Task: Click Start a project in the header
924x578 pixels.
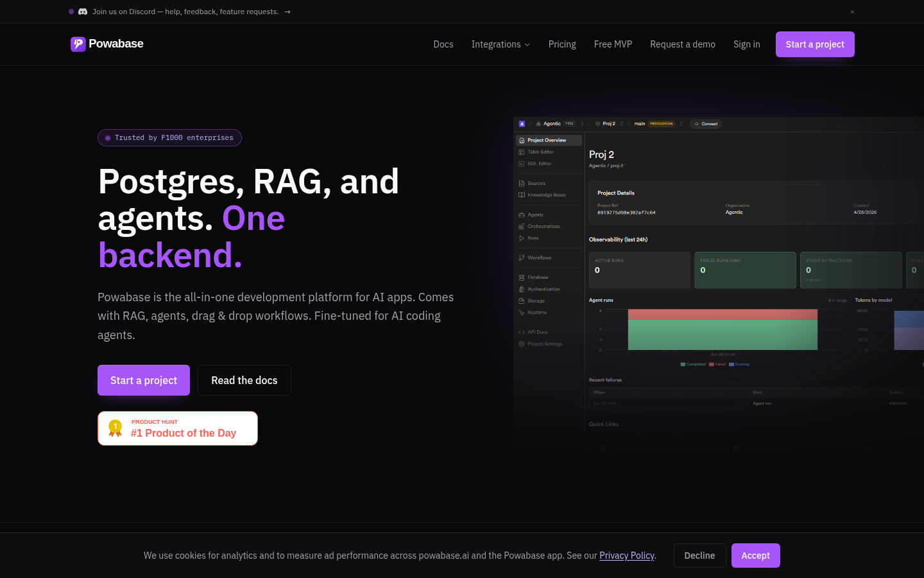Action: [x=815, y=44]
